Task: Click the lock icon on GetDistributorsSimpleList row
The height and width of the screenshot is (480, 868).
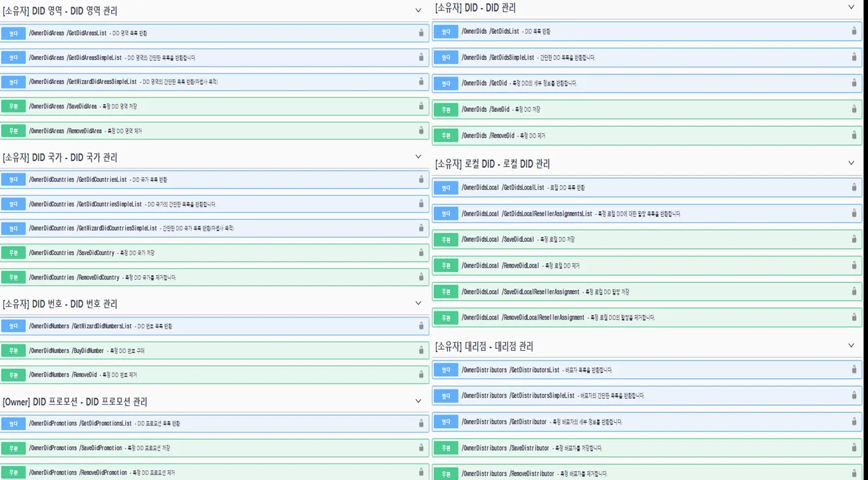Action: [x=854, y=395]
